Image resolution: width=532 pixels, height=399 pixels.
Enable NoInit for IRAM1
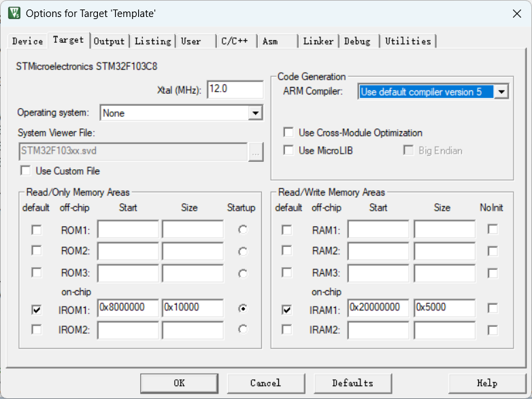click(493, 308)
